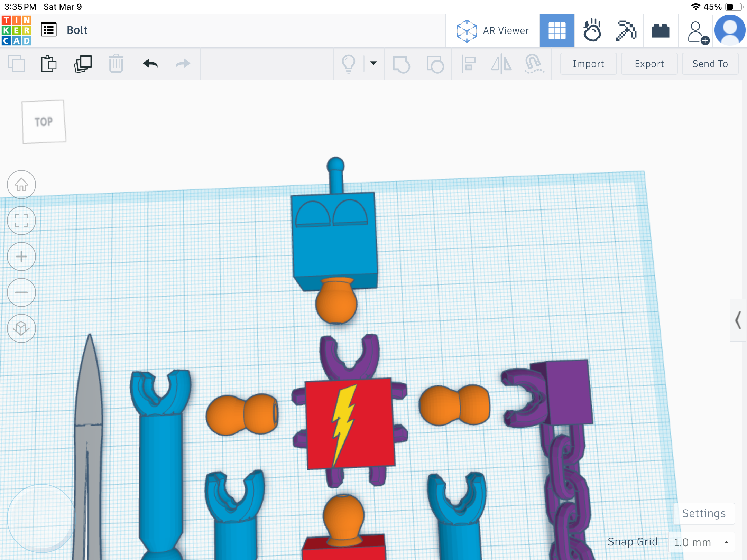Image resolution: width=747 pixels, height=560 pixels.
Task: Click the TOP view cube
Action: tap(44, 122)
